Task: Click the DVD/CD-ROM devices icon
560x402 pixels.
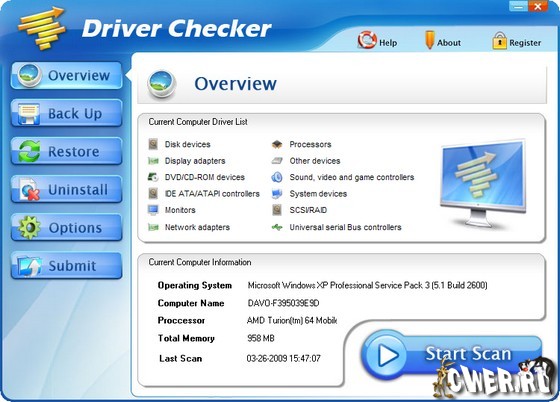Action: (x=153, y=177)
